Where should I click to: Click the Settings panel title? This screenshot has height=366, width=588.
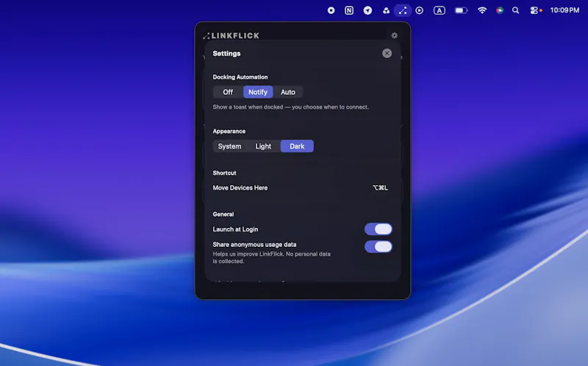click(x=226, y=54)
